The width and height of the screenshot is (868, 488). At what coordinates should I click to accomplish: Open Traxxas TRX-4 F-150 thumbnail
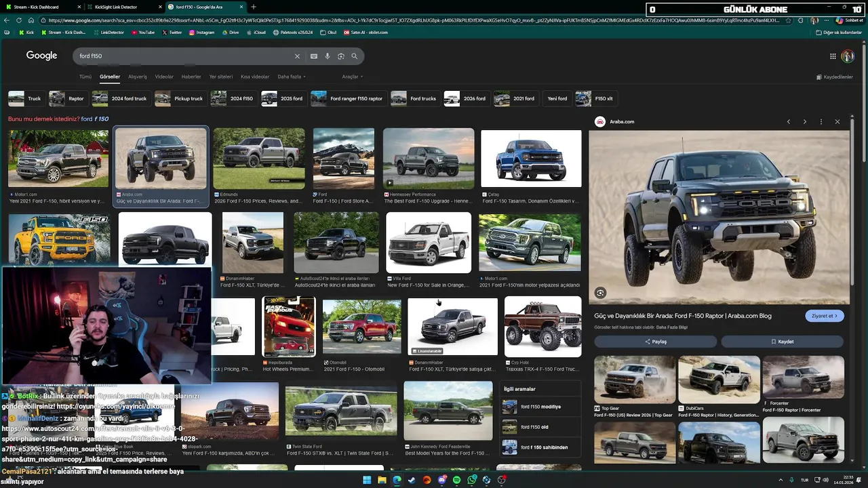click(x=542, y=327)
